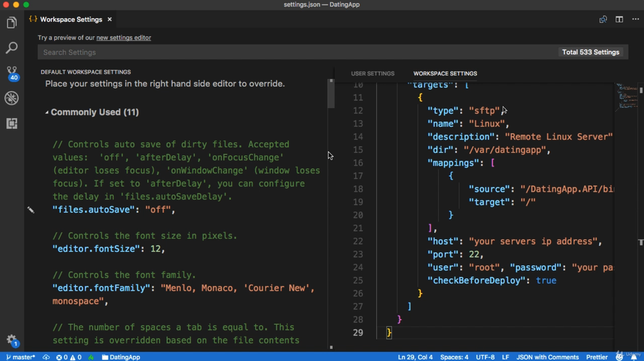
Task: Click the master branch in status bar
Action: pyautogui.click(x=21, y=357)
